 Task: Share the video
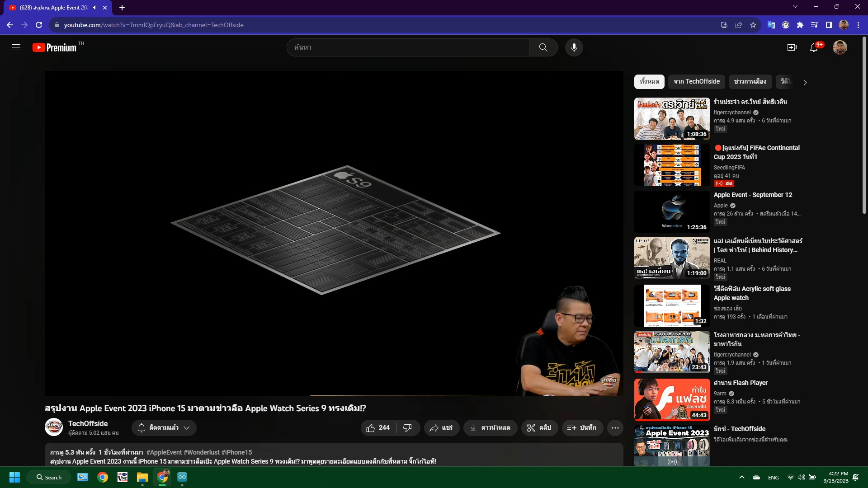441,428
